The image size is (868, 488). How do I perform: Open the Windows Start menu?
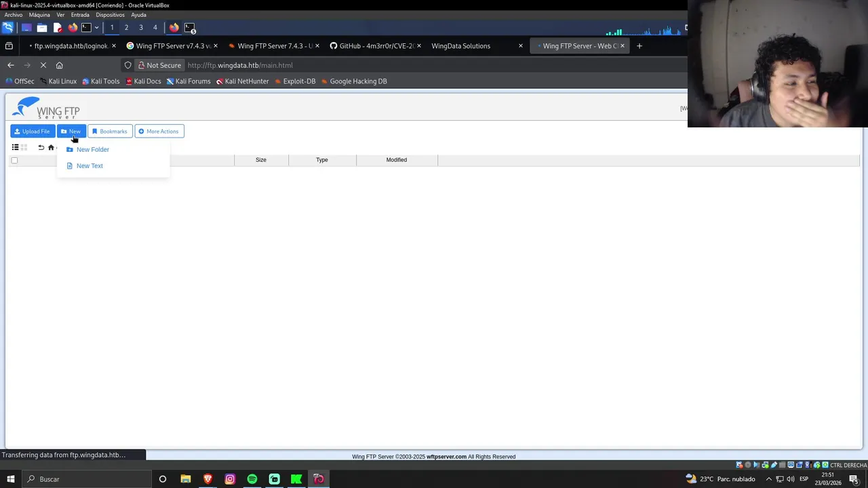point(11,479)
